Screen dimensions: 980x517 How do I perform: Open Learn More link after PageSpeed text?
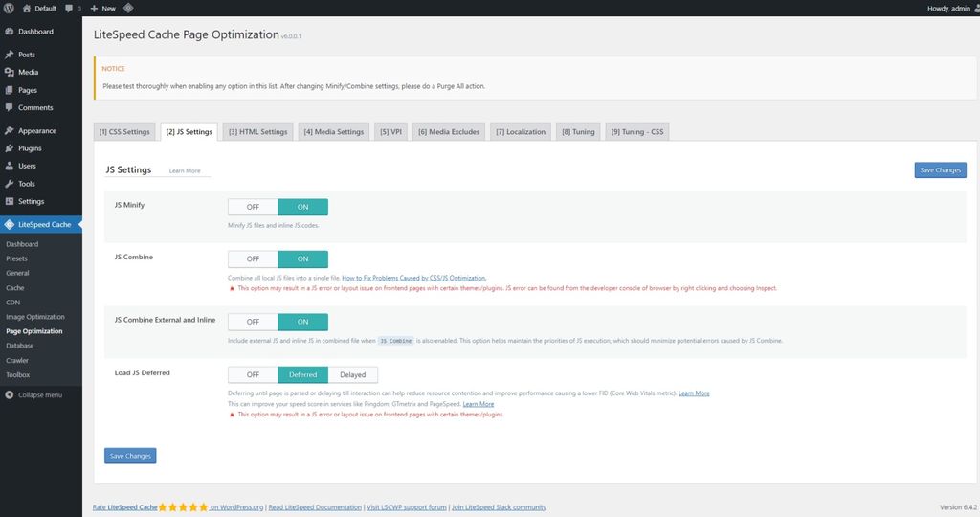click(479, 404)
